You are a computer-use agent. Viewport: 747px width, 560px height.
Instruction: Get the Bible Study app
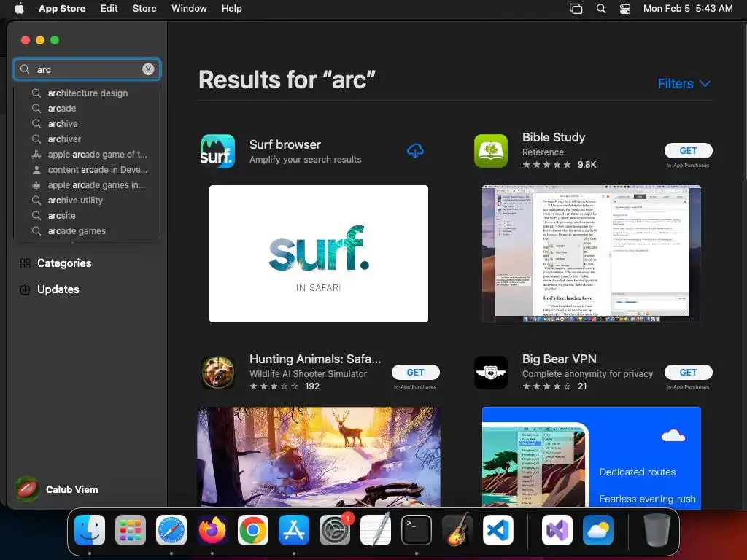pyautogui.click(x=689, y=150)
